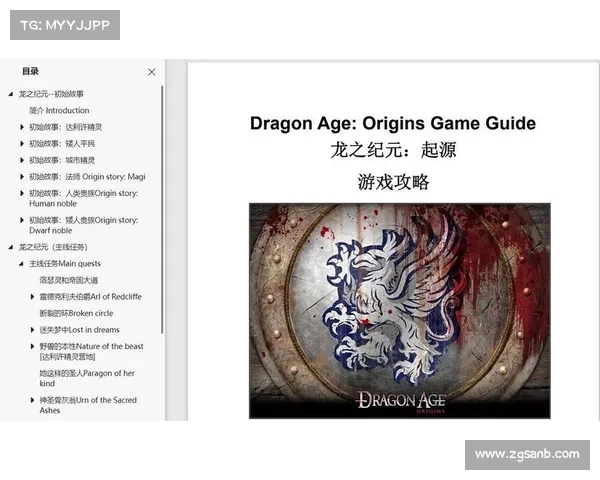Open 洛瑟灵和帝国大道 entry
This screenshot has width=600, height=480.
click(69, 280)
